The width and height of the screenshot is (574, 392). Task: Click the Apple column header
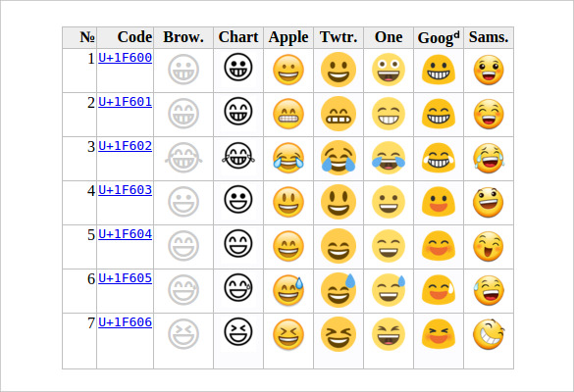(288, 37)
